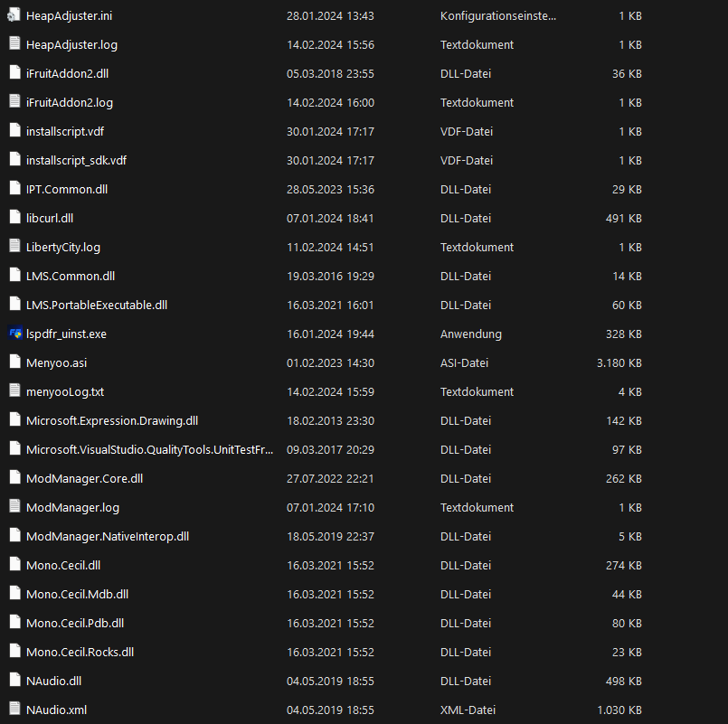This screenshot has width=728, height=724.
Task: Click the Mono.Cecil.Pdb.dll file icon
Action: click(x=14, y=623)
